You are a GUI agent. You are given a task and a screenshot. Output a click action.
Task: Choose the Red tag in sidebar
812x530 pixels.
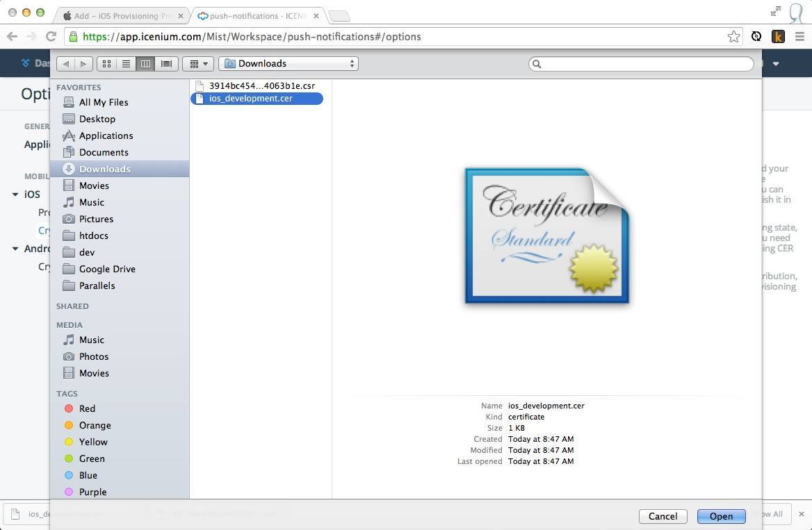87,409
